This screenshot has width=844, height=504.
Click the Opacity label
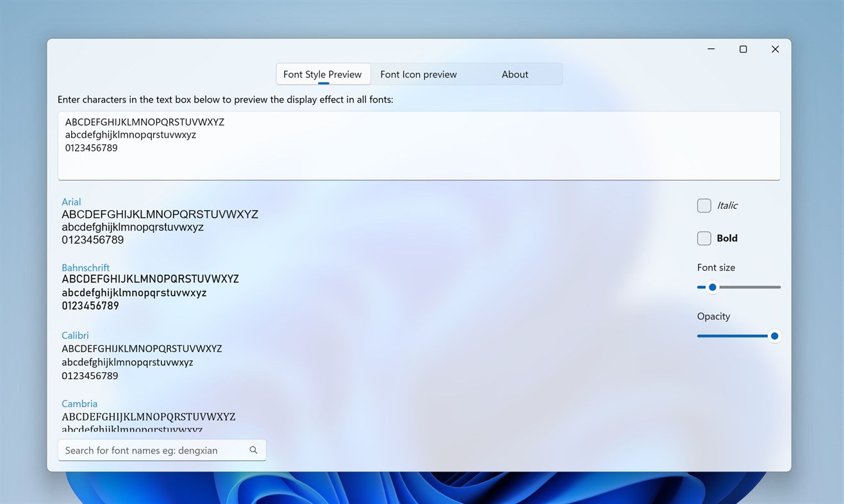[x=713, y=316]
